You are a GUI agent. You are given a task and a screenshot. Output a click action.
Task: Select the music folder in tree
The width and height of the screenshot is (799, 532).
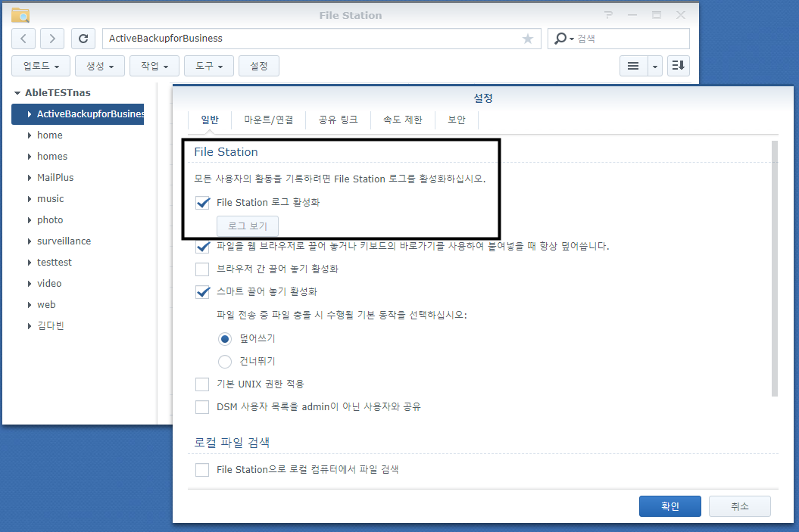tap(51, 198)
